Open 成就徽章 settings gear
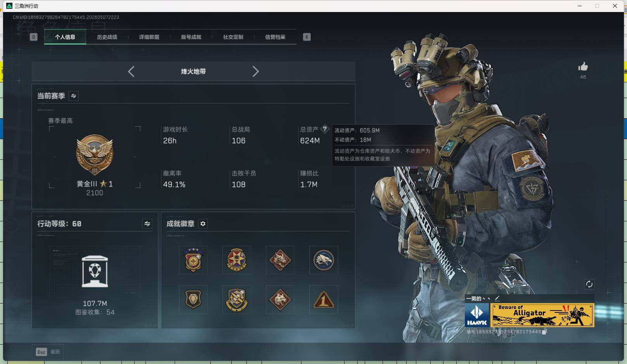Image resolution: width=627 pixels, height=364 pixels. pos(203,224)
